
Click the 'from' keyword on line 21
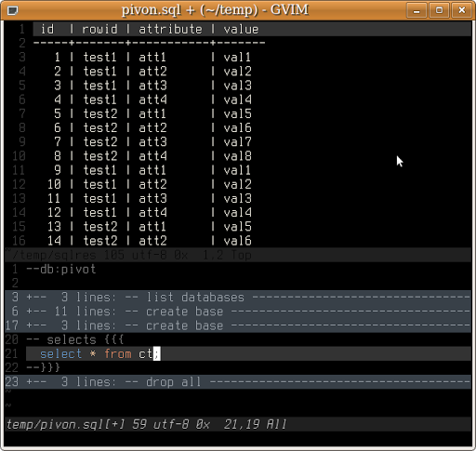click(x=118, y=354)
